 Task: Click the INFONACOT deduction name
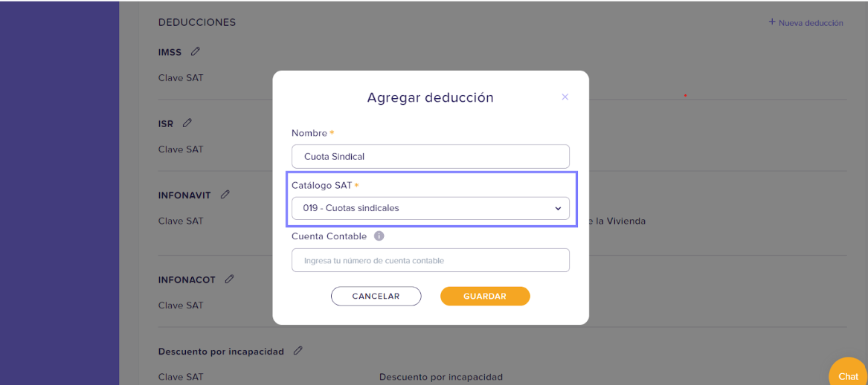click(187, 280)
